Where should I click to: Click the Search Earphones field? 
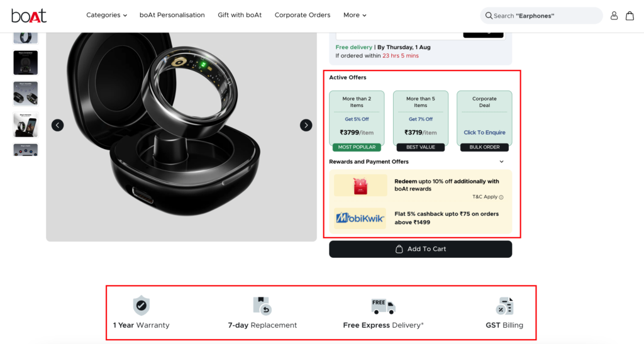click(x=541, y=16)
